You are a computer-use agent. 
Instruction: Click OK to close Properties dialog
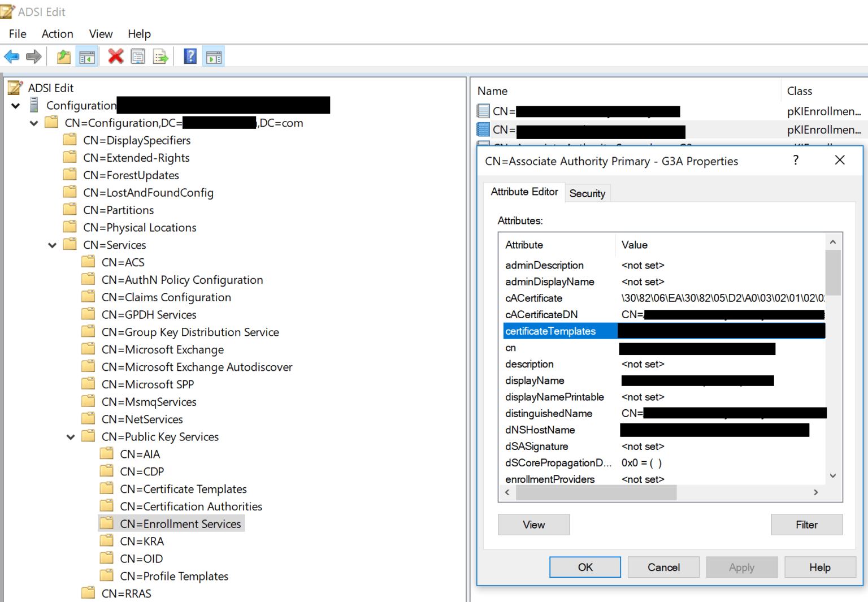tap(585, 567)
